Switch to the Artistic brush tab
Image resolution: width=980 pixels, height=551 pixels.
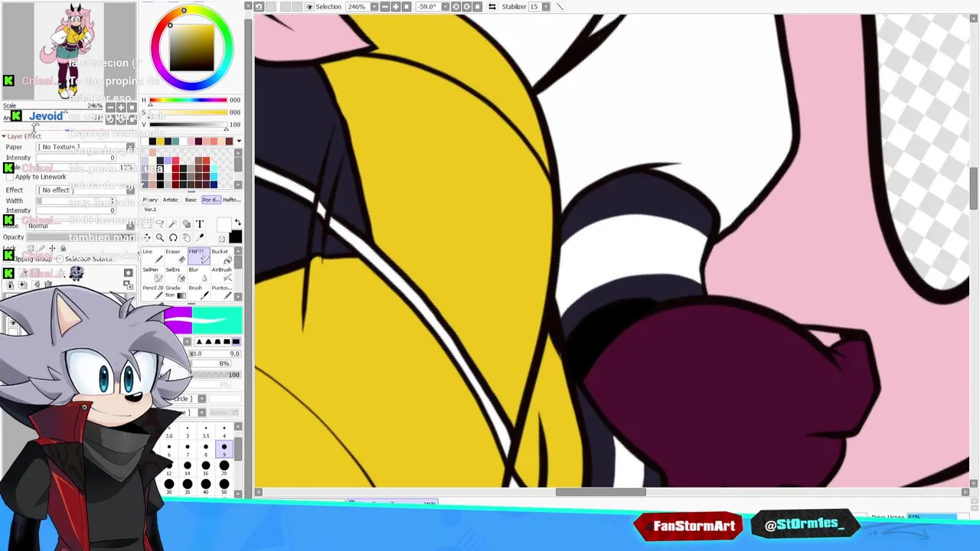(170, 200)
